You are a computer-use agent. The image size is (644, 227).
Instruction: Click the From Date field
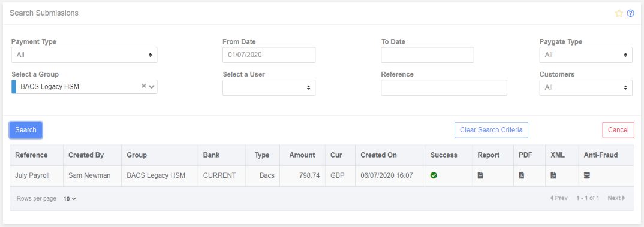pos(269,55)
